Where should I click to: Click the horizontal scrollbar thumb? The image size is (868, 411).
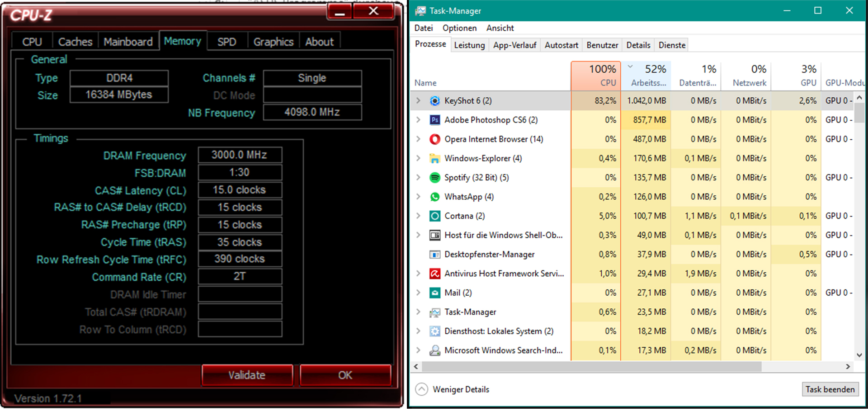click(592, 367)
